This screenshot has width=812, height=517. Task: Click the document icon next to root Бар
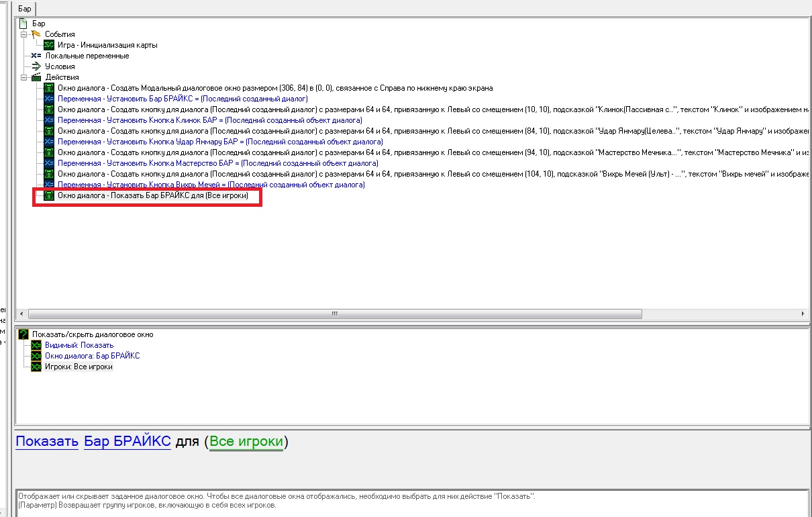tap(24, 23)
